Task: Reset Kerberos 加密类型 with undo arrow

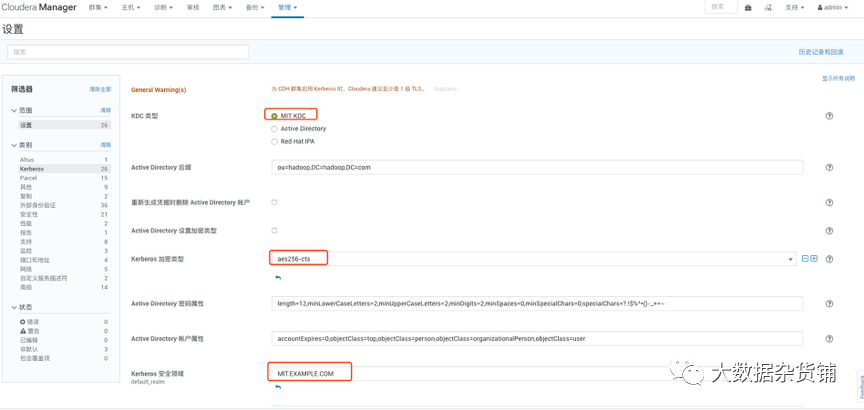Action: click(278, 278)
